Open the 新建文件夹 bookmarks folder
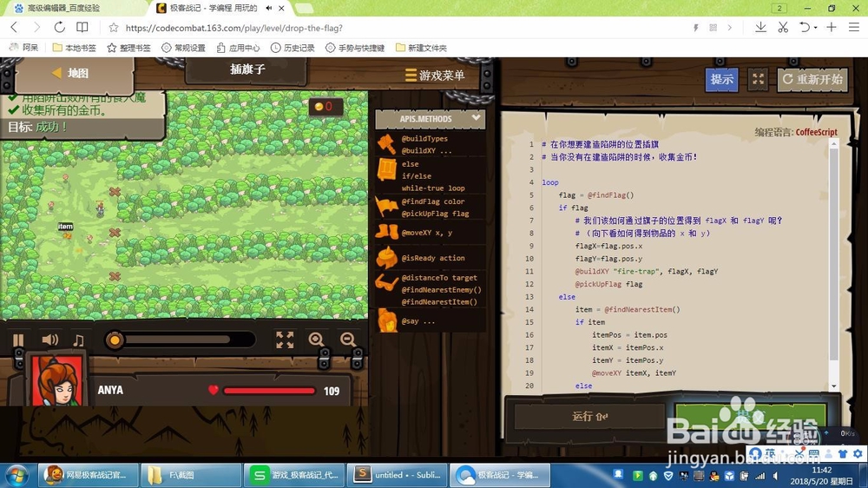This screenshot has height=488, width=868. [x=421, y=48]
